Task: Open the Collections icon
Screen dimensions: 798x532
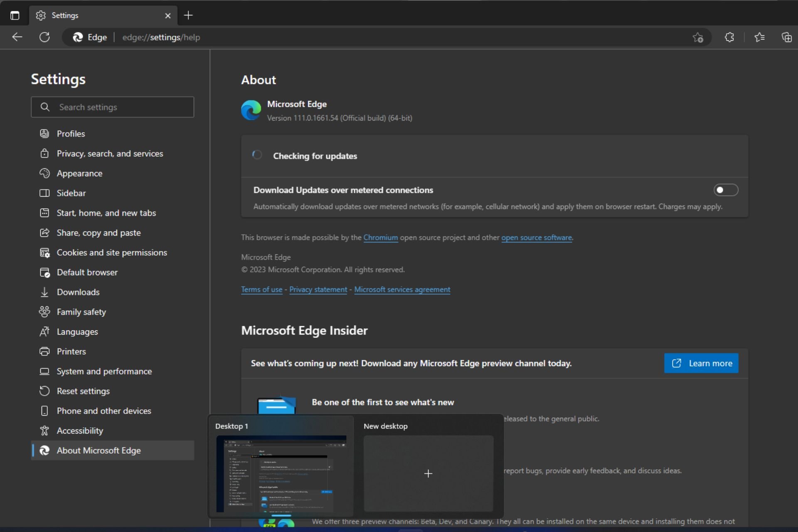Action: [786, 37]
